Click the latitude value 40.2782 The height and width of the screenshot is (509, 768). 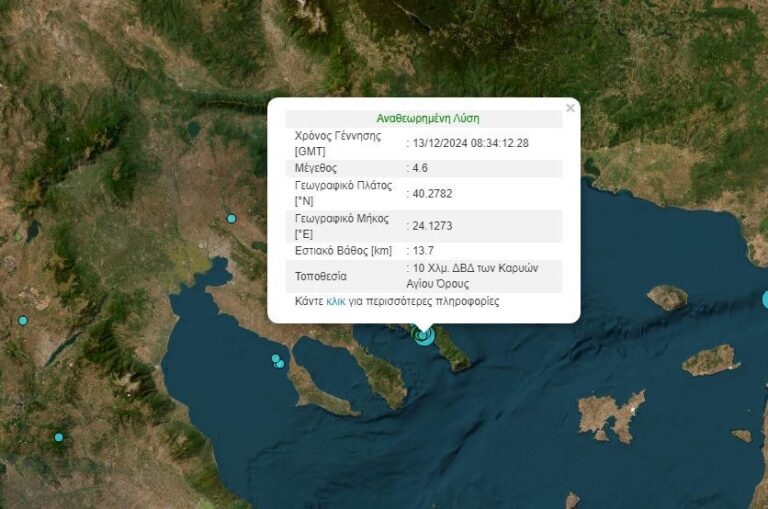click(x=433, y=195)
